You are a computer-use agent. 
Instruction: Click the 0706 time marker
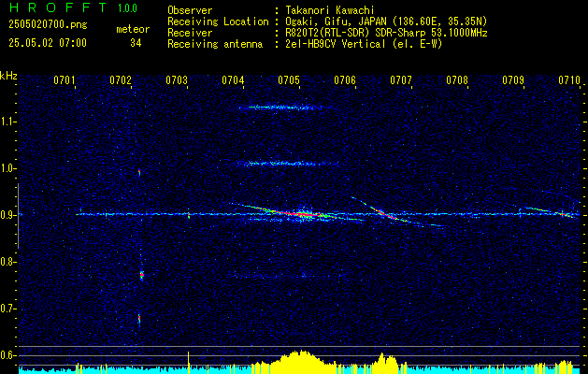point(345,80)
